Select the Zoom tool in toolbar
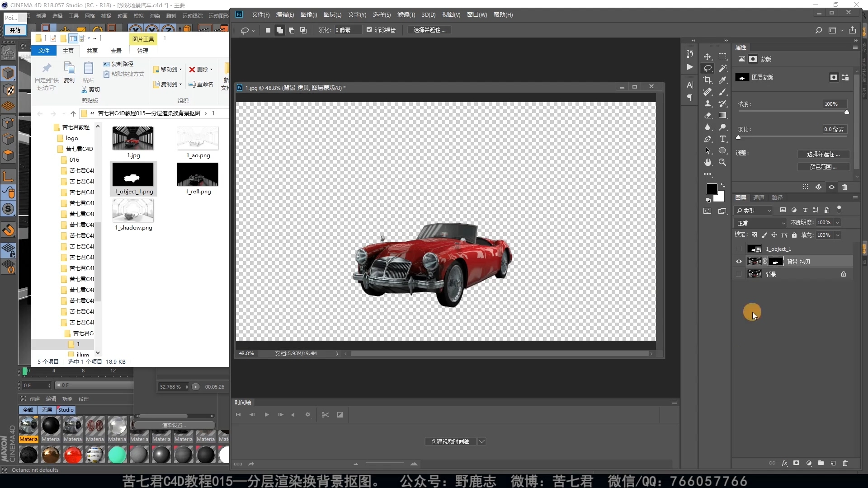868x488 pixels. pyautogui.click(x=723, y=162)
